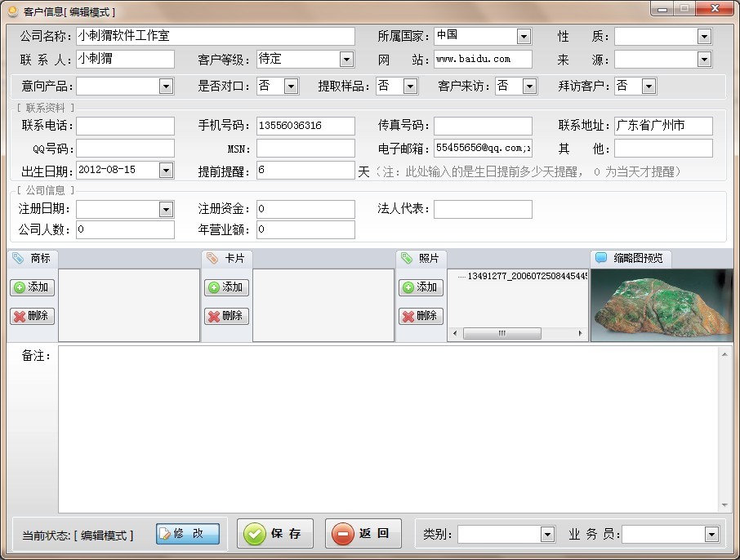Viewport: 740px width, 560px height.
Task: Add a new 商标 item
Action: 32,287
